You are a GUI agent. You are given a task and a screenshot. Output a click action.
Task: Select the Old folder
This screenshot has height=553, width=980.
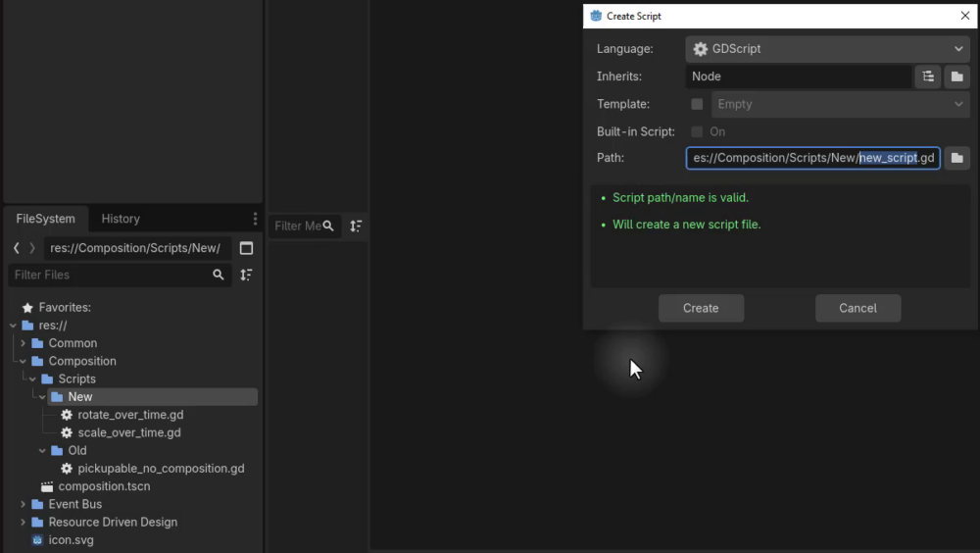click(76, 450)
